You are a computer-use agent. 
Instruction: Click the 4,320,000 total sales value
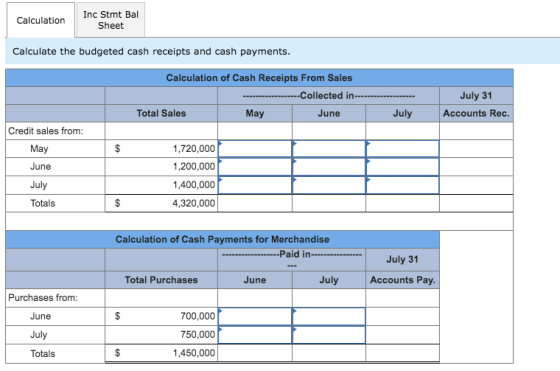pos(194,203)
